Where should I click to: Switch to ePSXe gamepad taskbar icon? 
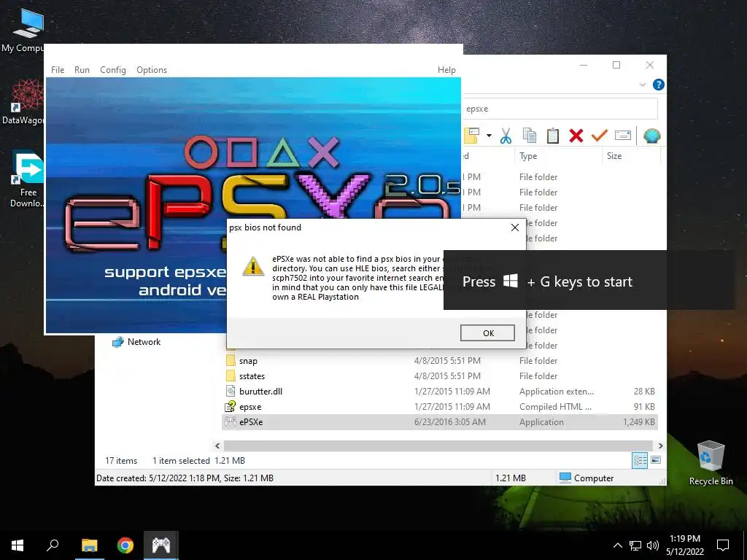point(161,545)
